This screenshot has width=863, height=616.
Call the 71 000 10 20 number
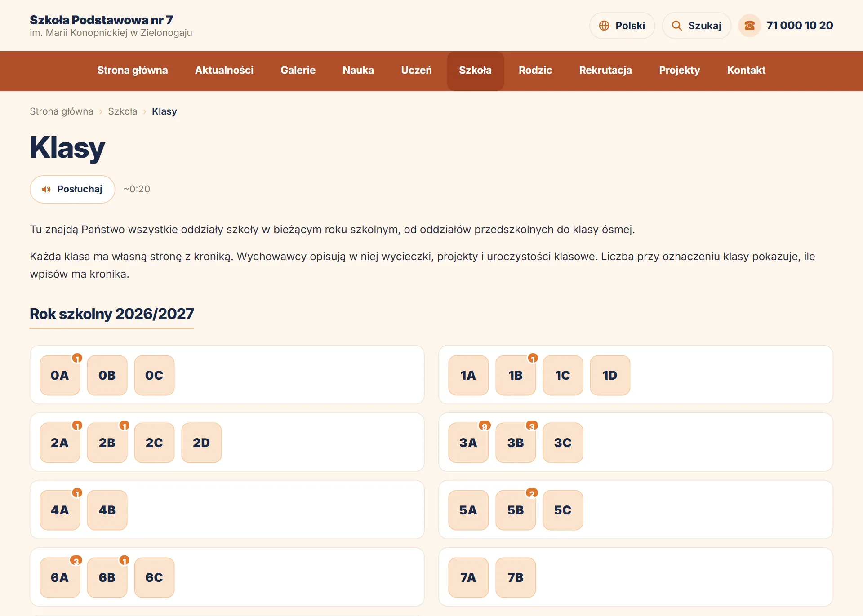(800, 26)
